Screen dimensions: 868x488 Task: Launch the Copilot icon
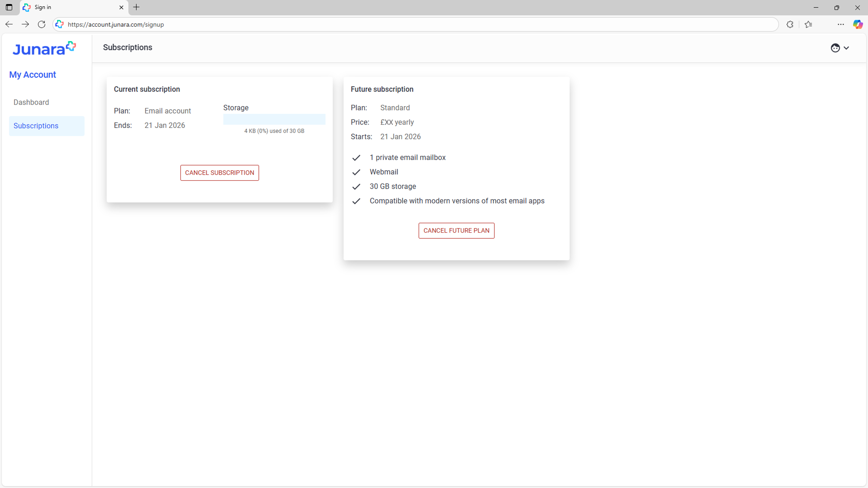pos(858,24)
